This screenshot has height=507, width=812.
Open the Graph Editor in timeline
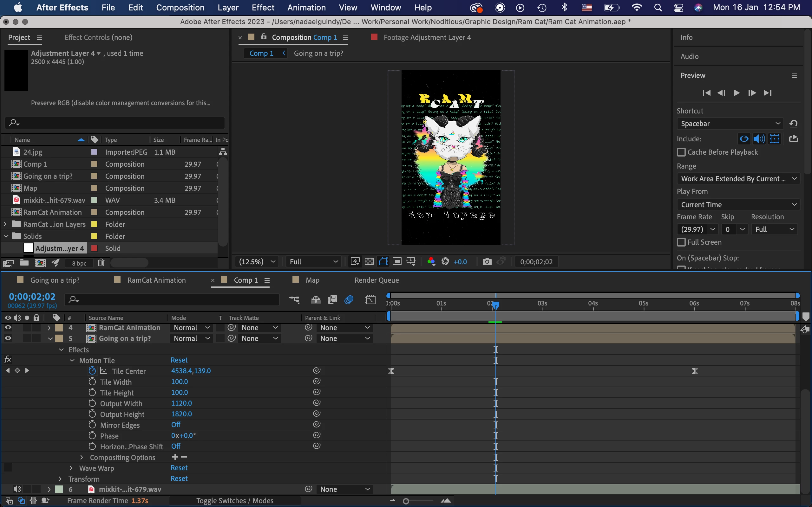click(370, 299)
